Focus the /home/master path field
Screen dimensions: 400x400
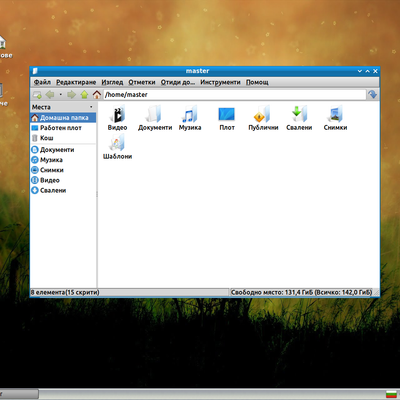click(235, 95)
